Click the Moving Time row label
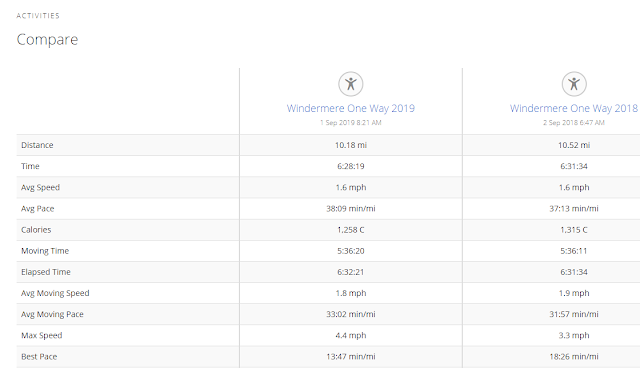Screen dimensions: 640x368 (x=45, y=251)
